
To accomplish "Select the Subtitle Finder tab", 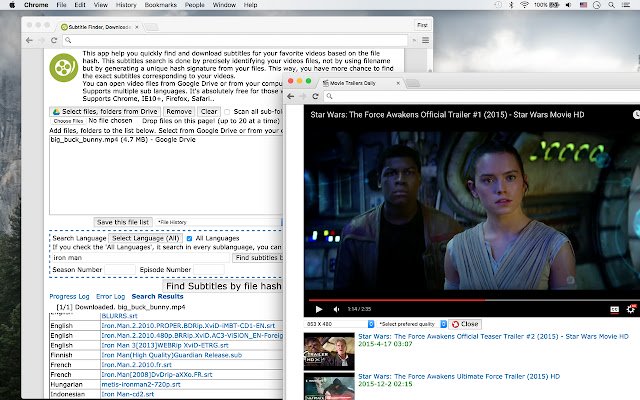I will (x=98, y=27).
